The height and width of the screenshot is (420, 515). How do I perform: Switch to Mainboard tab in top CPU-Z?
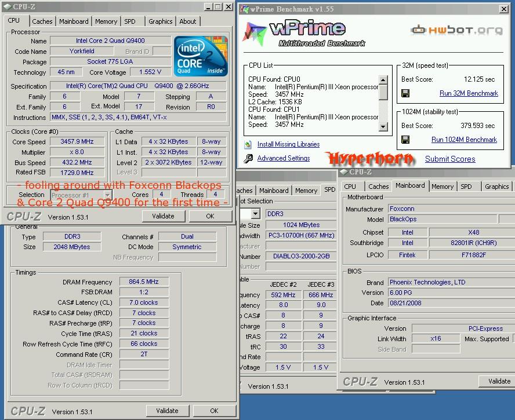pyautogui.click(x=74, y=21)
